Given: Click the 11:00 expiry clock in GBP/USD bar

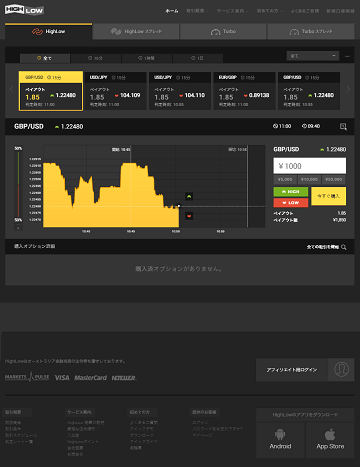Looking at the screenshot, I should click(282, 126).
